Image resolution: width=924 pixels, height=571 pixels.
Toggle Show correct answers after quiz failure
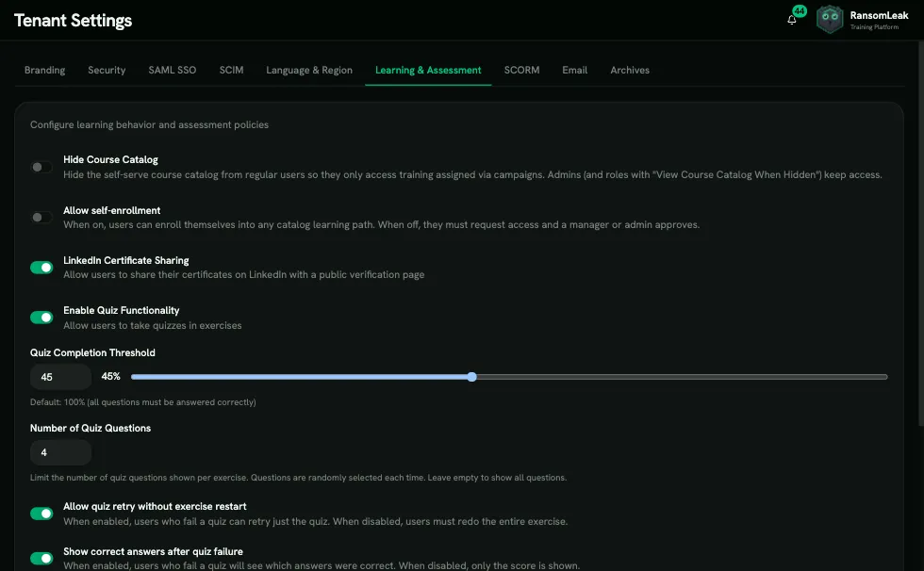click(41, 558)
